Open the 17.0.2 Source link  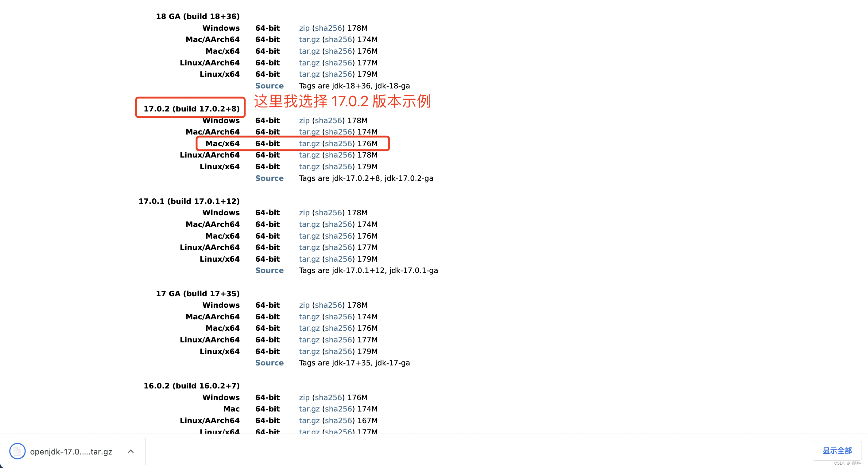269,178
